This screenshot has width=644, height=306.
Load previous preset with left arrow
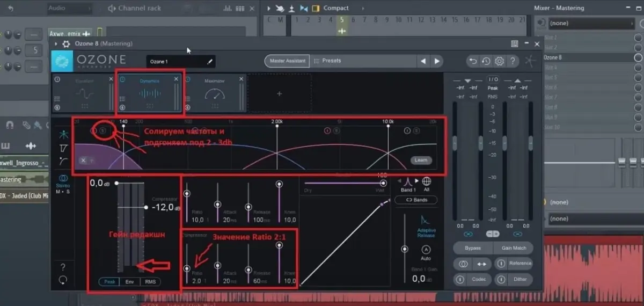[x=424, y=61]
